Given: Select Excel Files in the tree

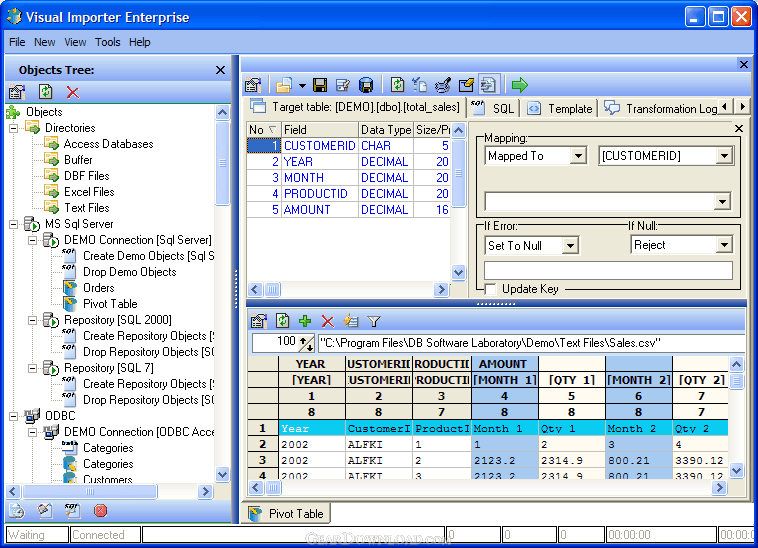Looking at the screenshot, I should [89, 192].
